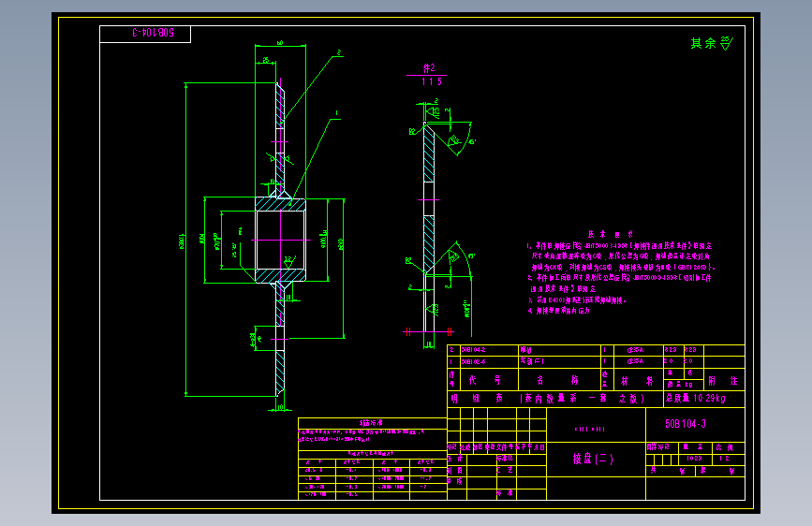Select the 名称 column header

click(x=558, y=381)
